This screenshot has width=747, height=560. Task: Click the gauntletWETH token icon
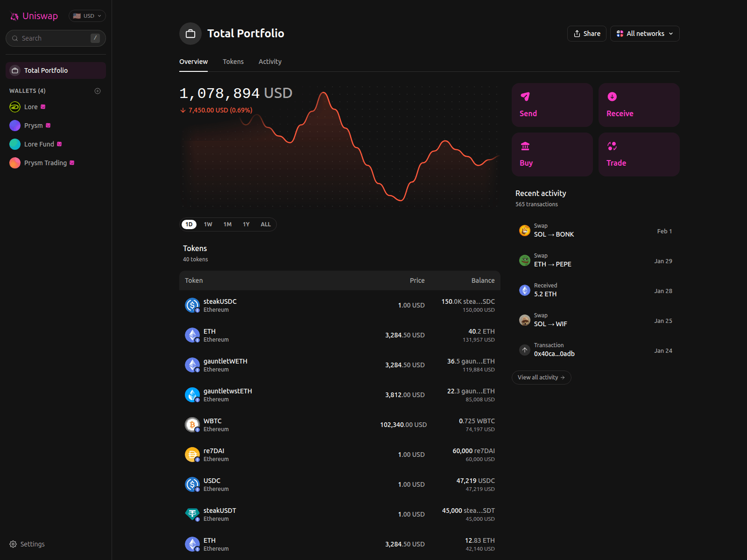[192, 365]
